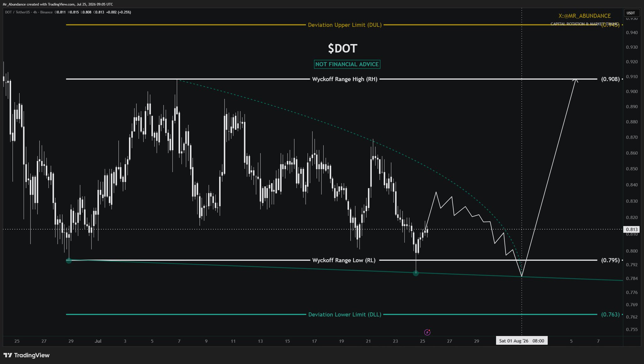Click the open value O0.811
Image resolution: width=644 pixels, height=364 pixels.
60,12
